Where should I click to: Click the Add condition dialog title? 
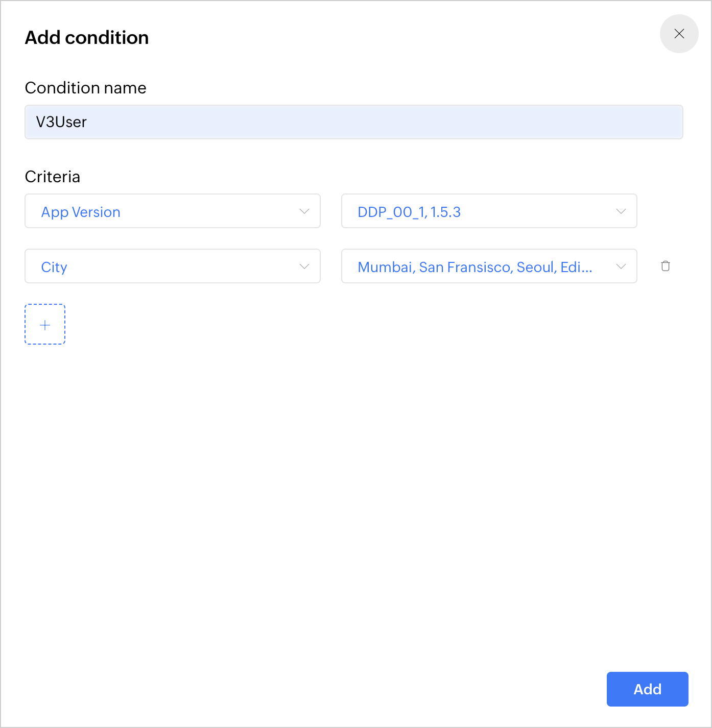pos(87,38)
